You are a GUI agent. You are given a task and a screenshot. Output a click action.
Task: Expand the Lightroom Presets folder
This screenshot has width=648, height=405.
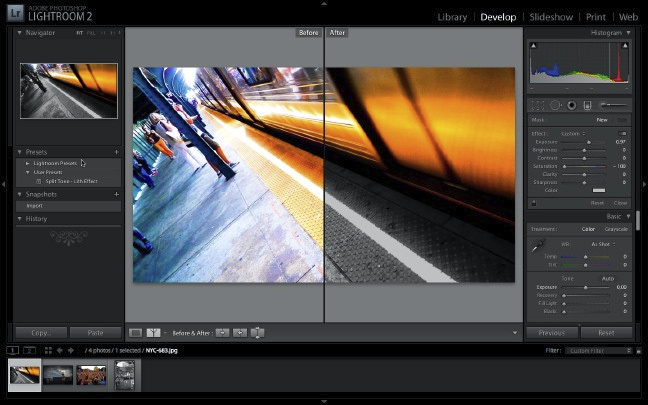pos(28,163)
